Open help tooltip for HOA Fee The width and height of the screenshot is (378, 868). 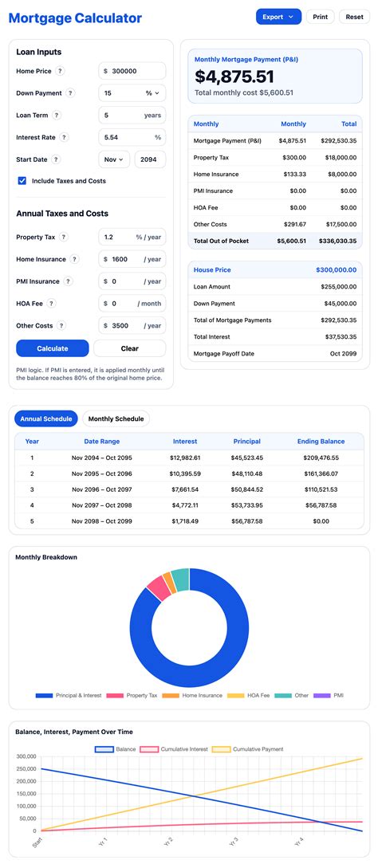[x=52, y=304]
